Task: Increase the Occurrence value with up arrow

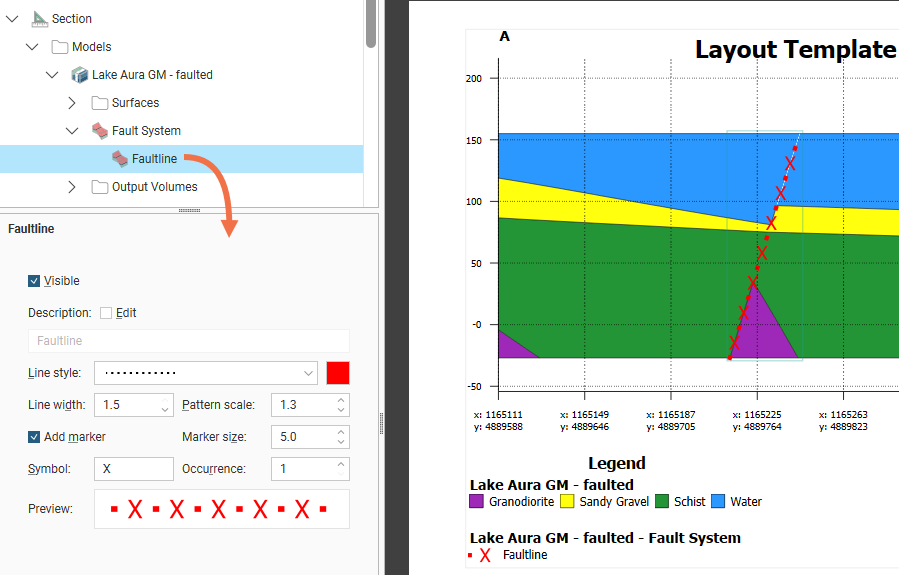Action: pyautogui.click(x=342, y=464)
